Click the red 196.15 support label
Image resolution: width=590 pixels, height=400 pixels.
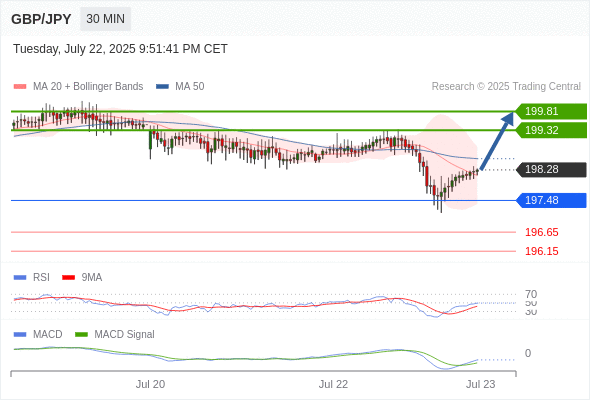click(541, 251)
